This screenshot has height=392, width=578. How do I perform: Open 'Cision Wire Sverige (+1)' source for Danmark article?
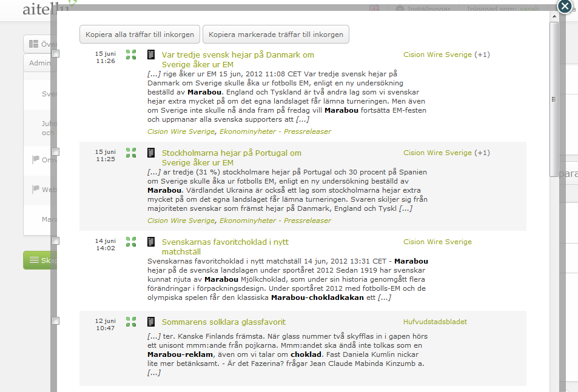[446, 55]
